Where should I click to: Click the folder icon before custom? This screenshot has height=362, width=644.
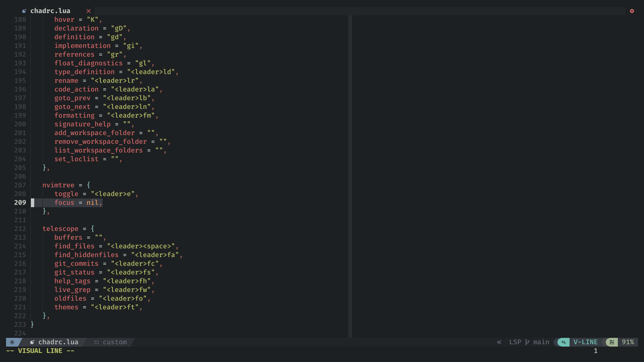(97, 342)
